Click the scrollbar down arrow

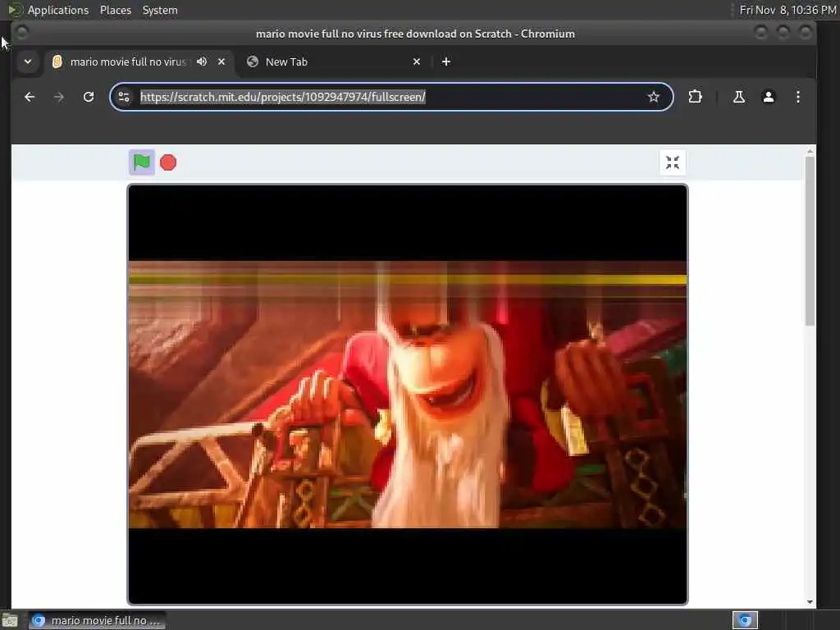tap(810, 601)
